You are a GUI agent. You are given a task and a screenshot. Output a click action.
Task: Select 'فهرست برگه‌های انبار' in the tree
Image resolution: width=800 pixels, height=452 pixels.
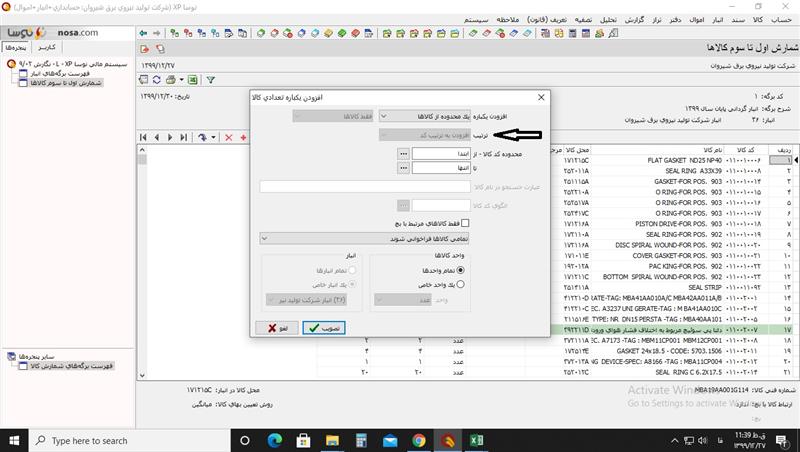click(x=62, y=73)
